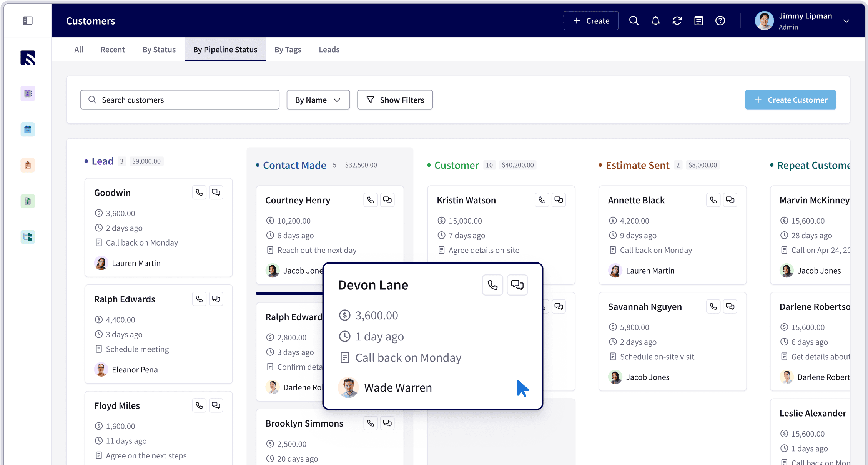This screenshot has width=868, height=465.
Task: Open global search in the top bar
Action: point(634,20)
